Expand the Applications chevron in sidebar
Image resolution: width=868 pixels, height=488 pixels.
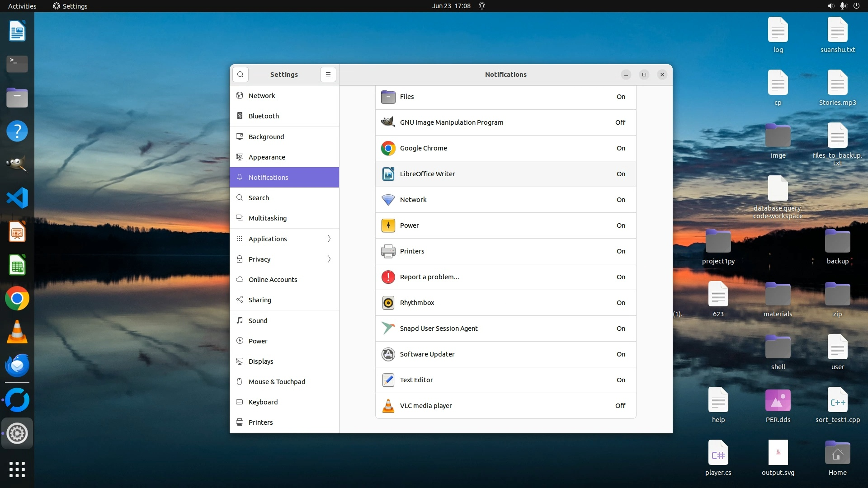329,239
